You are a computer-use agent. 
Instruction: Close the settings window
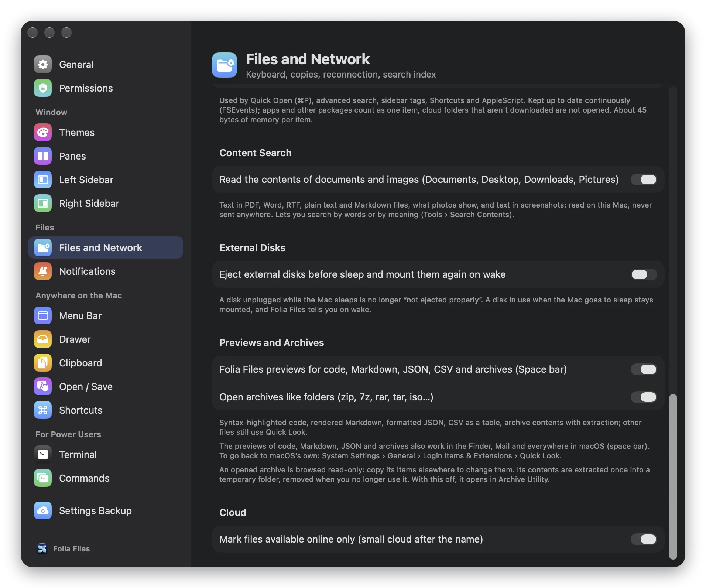32,33
